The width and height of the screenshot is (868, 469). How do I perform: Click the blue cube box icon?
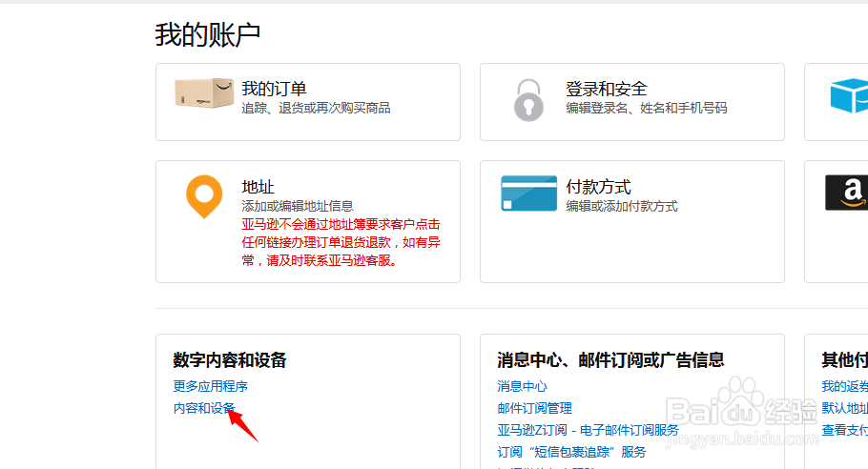tap(849, 95)
